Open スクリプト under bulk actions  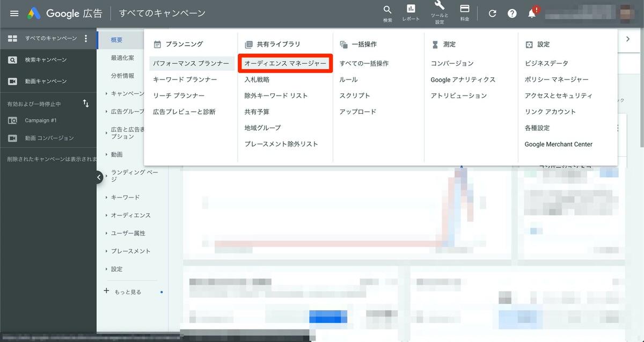(355, 96)
